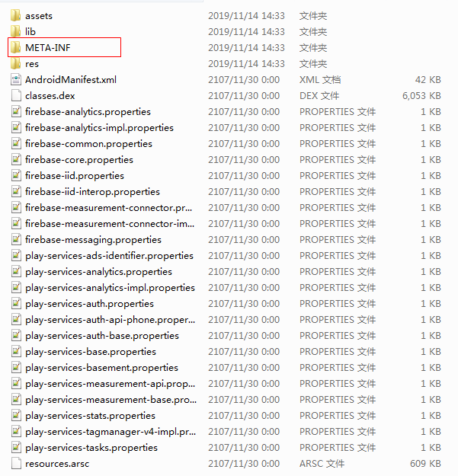Screen dimensions: 458x476
Task: Select the 'classes.dex' file name
Action: 50,96
